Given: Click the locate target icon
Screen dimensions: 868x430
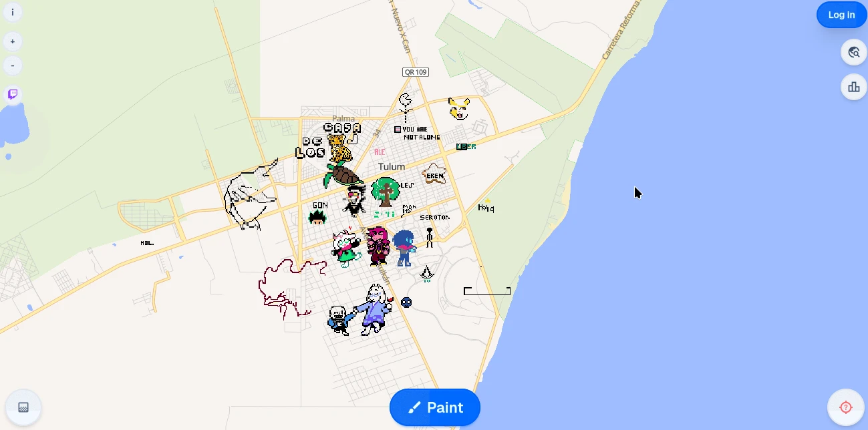Looking at the screenshot, I should point(846,407).
